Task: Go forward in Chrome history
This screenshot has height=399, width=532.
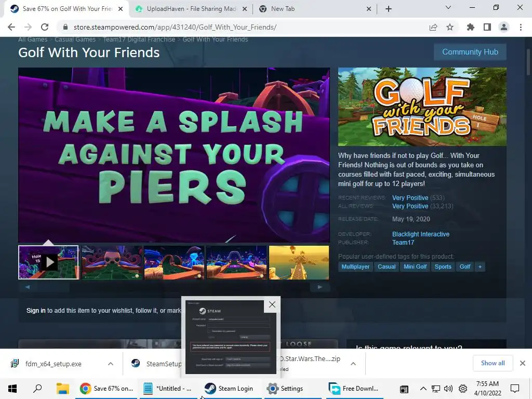Action: click(28, 27)
